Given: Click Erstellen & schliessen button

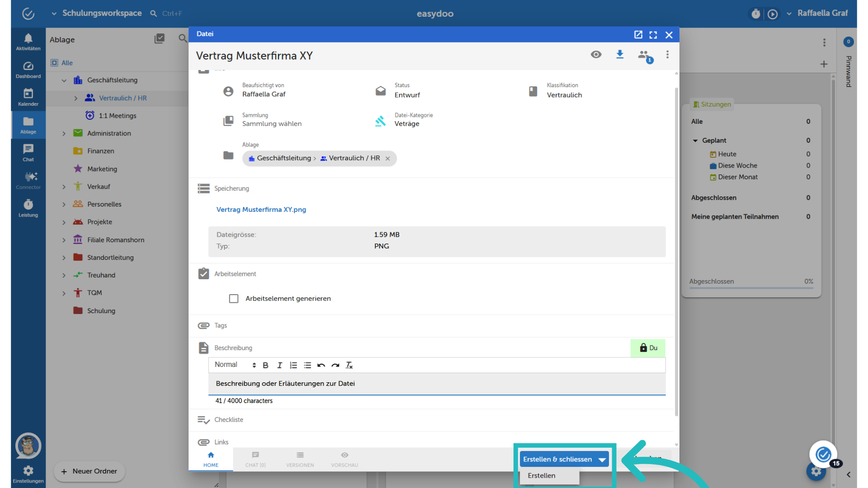Looking at the screenshot, I should 557,459.
